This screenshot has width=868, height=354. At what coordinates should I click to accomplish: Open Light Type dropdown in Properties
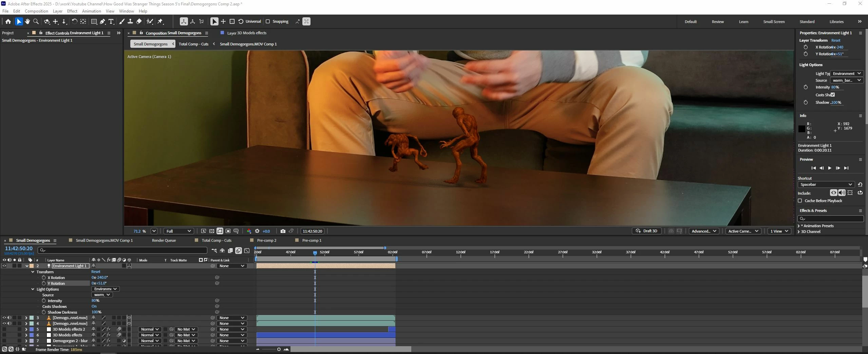(x=847, y=73)
